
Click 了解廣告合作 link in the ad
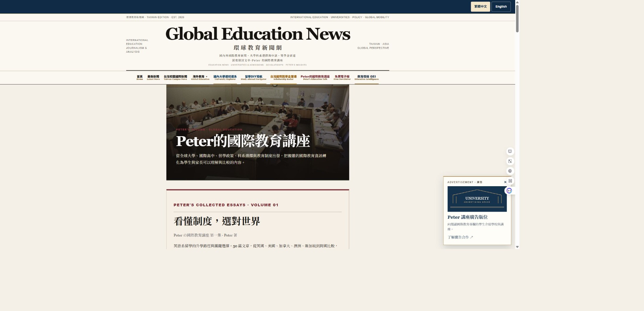(x=460, y=237)
